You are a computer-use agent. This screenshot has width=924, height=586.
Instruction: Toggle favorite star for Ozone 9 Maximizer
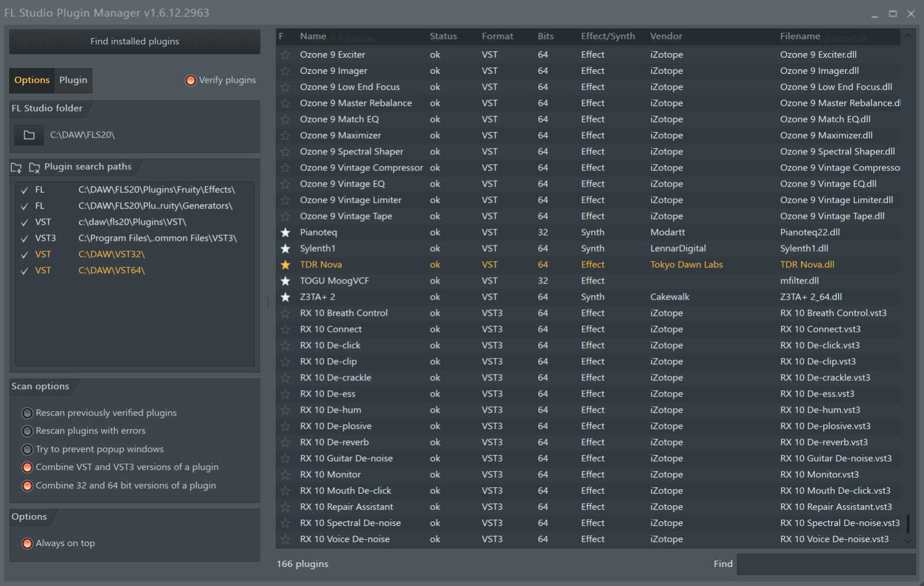pyautogui.click(x=285, y=136)
